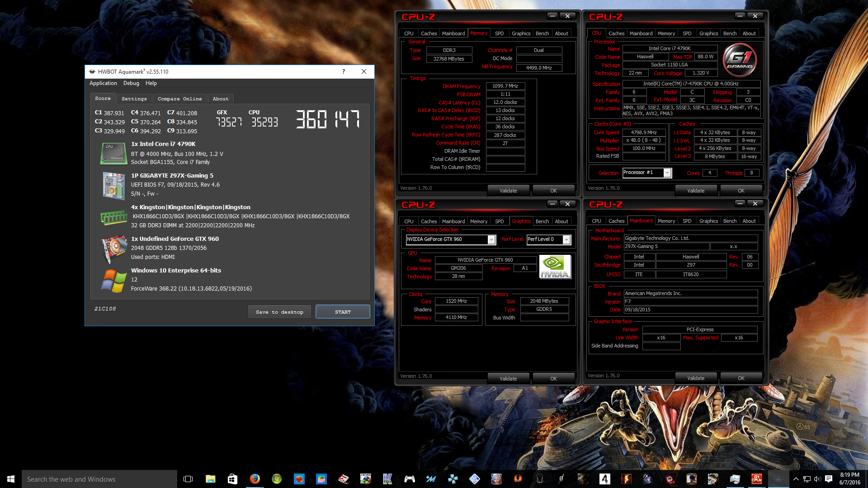Click the game controller taskbar icon

point(410,479)
